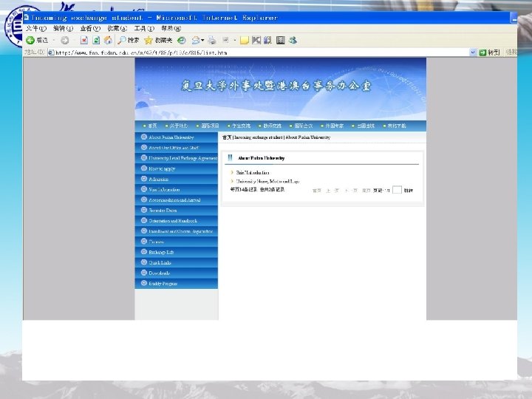The image size is (532, 399).
Task: Open Semester Dates sidebar link
Action: pos(163,211)
